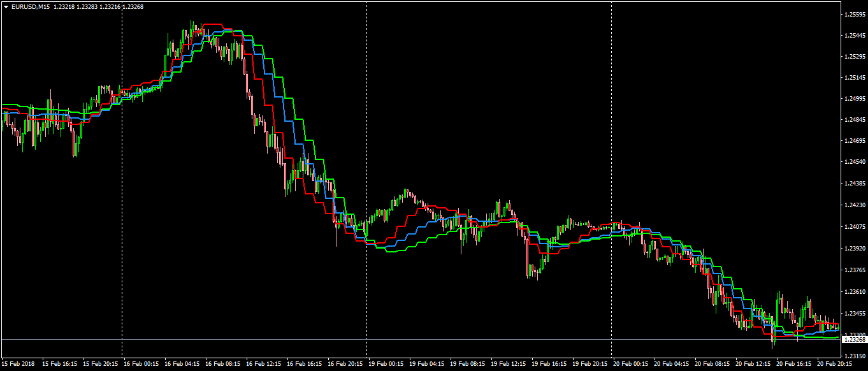Click the 1.24540 price axis label
This screenshot has width=868, height=371.
tap(855, 163)
